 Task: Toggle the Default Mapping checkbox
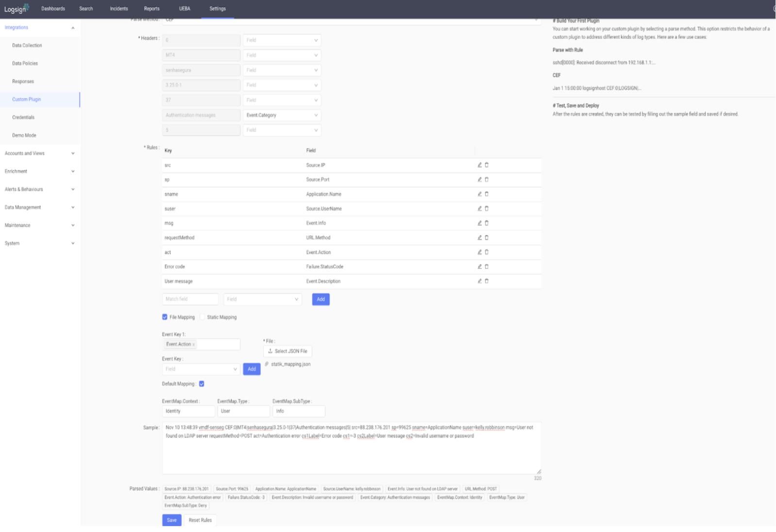tap(202, 384)
